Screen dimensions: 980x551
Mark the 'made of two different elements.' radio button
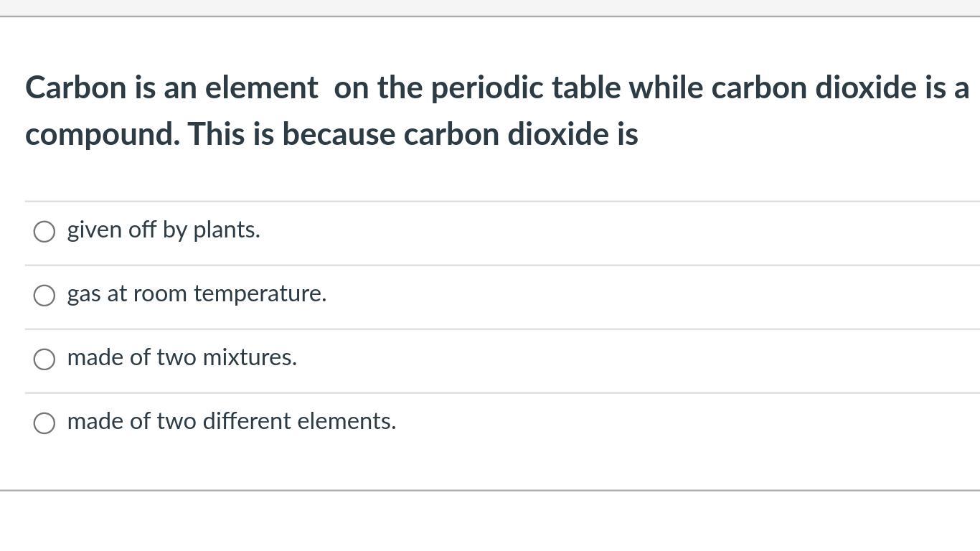tap(44, 423)
